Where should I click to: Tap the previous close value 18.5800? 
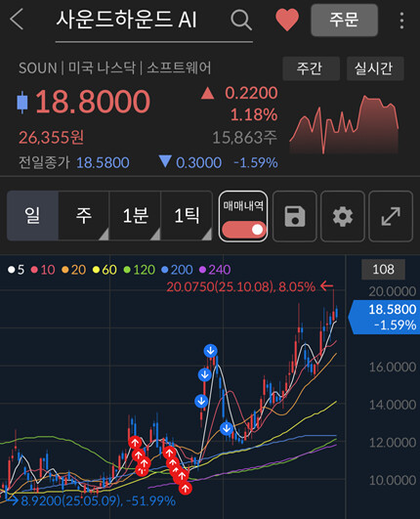tap(103, 163)
